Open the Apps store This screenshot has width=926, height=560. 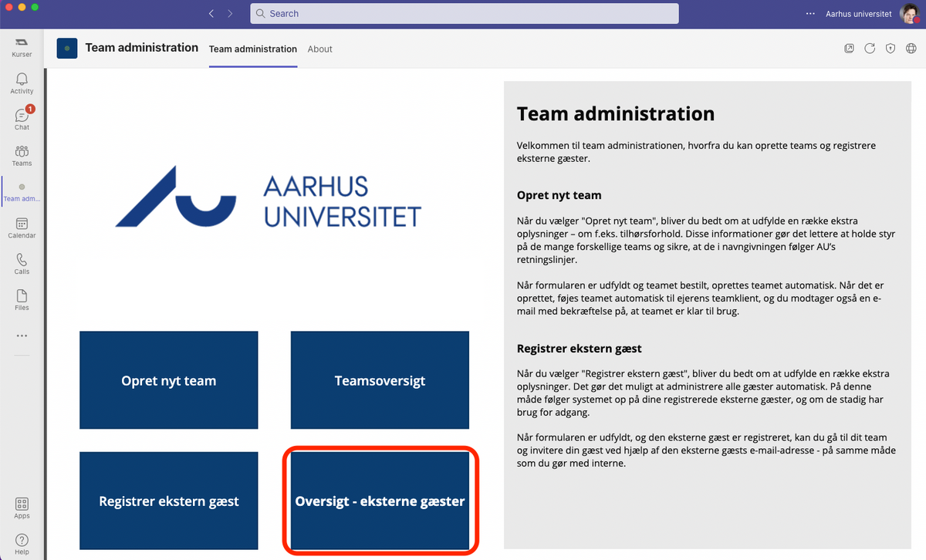point(22,508)
